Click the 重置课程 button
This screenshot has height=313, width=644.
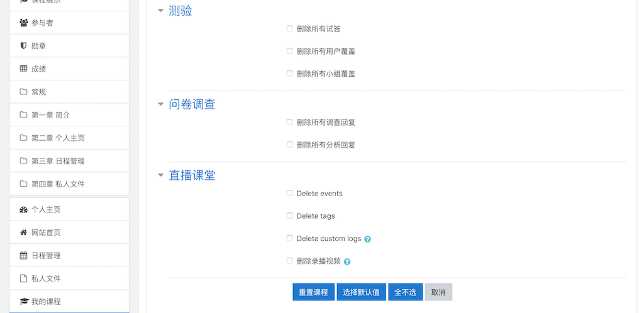pyautogui.click(x=313, y=292)
